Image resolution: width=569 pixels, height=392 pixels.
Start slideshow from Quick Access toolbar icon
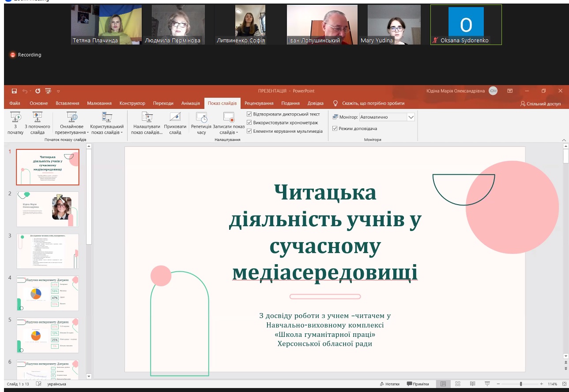48,91
